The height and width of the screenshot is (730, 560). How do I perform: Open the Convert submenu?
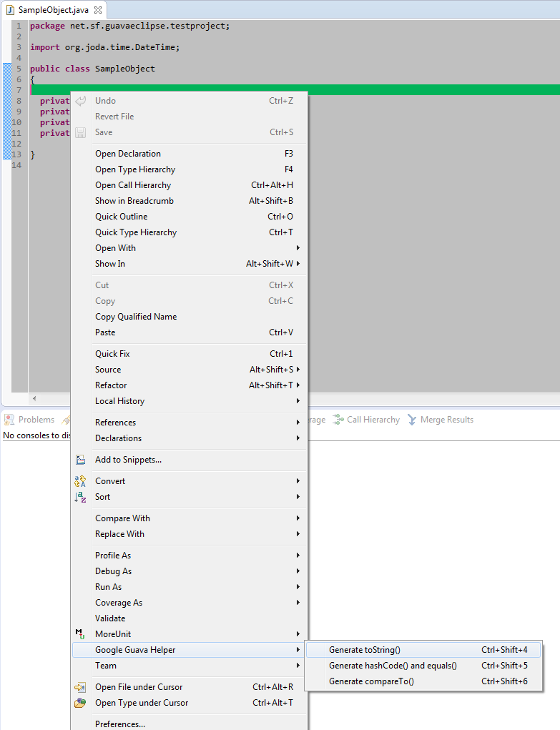[189, 481]
